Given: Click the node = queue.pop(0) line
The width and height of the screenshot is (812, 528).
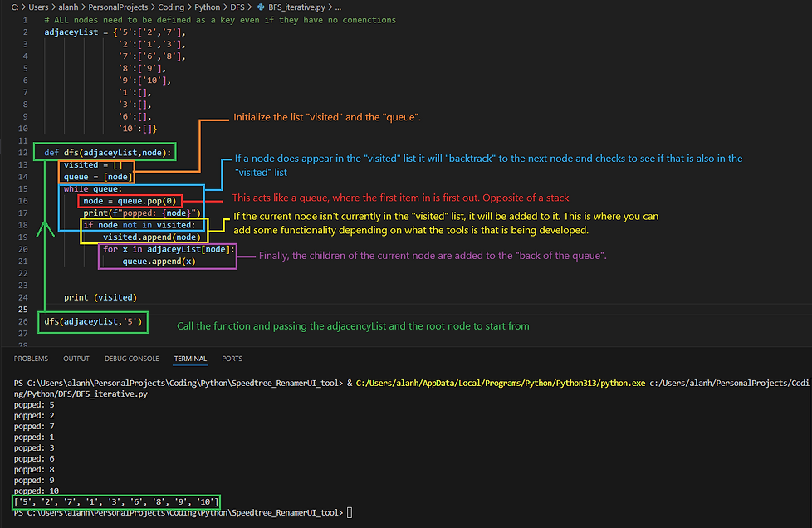Looking at the screenshot, I should point(130,201).
